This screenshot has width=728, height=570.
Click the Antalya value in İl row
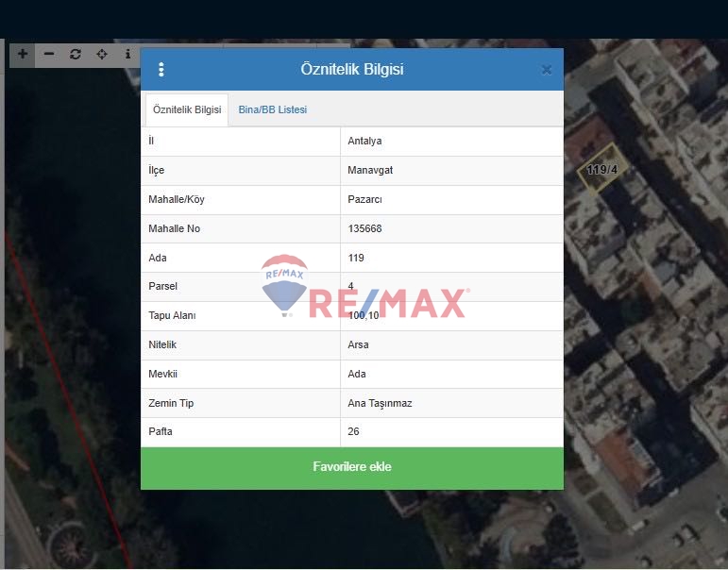tap(364, 142)
